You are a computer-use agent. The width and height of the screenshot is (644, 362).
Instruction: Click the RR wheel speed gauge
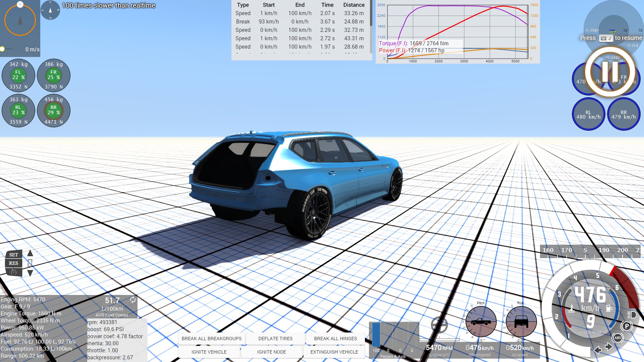pos(624,114)
